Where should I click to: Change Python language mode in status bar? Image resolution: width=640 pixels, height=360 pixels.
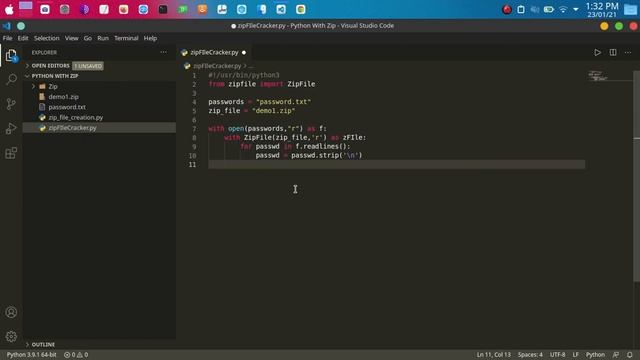[x=595, y=355]
